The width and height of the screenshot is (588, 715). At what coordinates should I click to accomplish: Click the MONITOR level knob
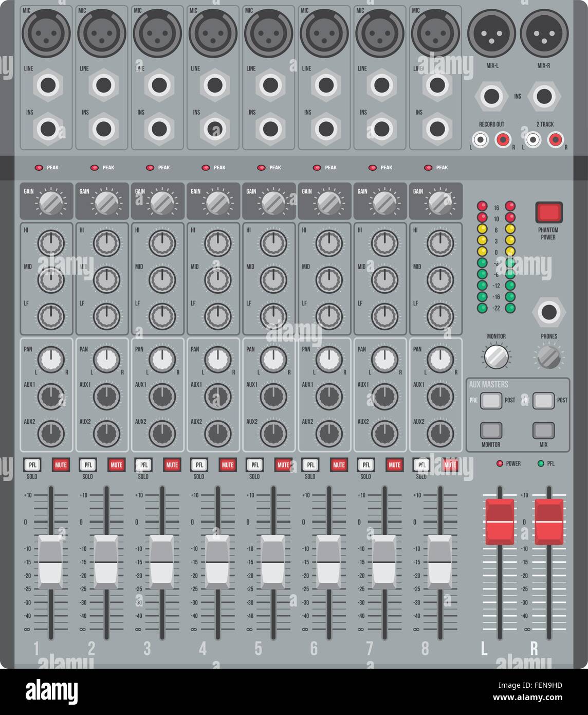click(x=497, y=356)
